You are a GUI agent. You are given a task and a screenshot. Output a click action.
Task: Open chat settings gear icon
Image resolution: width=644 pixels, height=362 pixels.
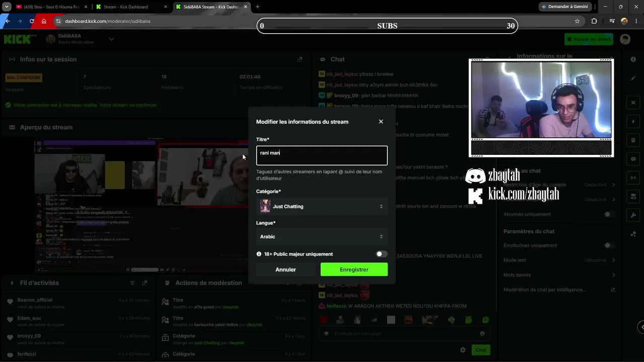pyautogui.click(x=463, y=350)
